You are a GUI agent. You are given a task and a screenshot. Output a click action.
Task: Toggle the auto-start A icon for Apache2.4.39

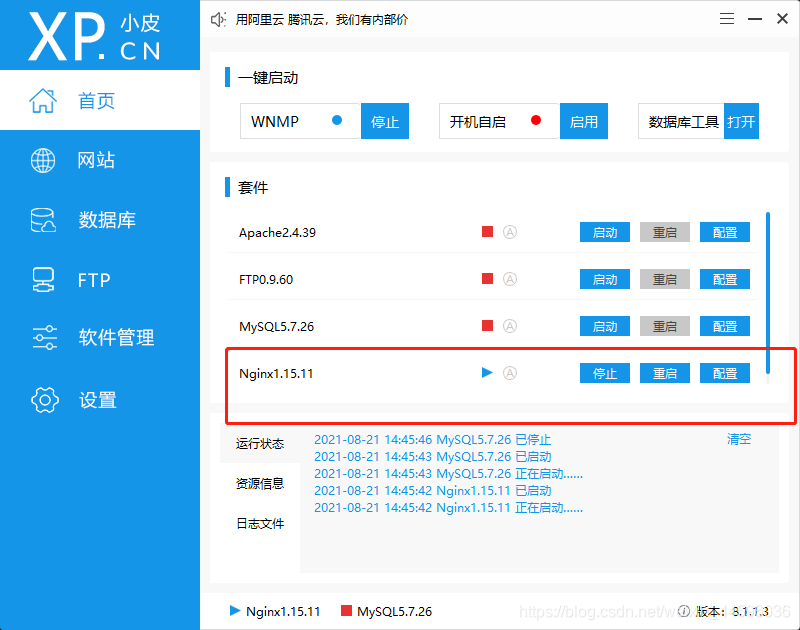(510, 232)
